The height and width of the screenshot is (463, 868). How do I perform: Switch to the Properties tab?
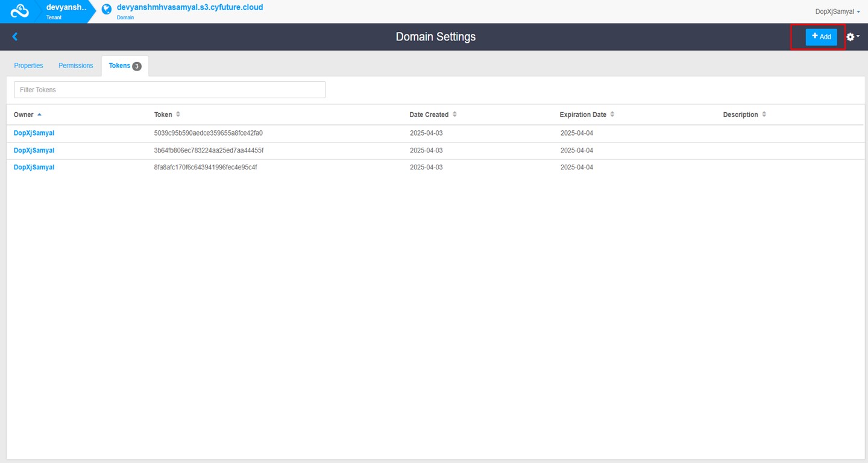(28, 65)
